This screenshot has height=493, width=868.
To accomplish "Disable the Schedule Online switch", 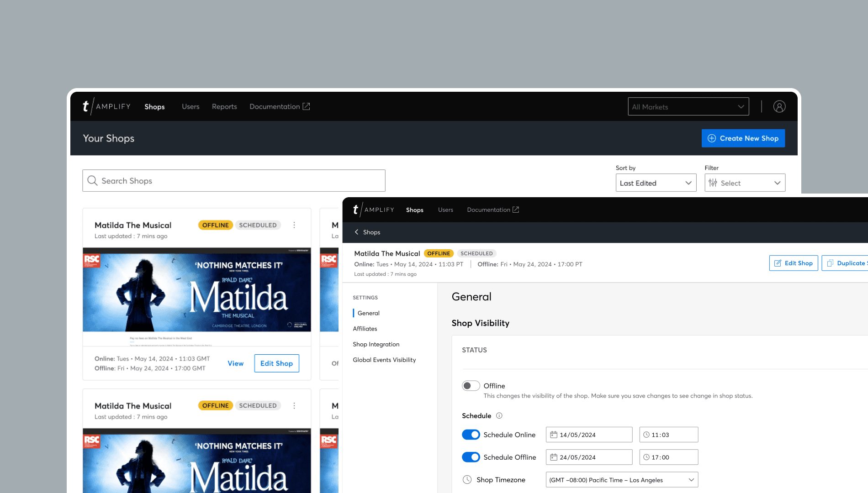I will click(471, 435).
